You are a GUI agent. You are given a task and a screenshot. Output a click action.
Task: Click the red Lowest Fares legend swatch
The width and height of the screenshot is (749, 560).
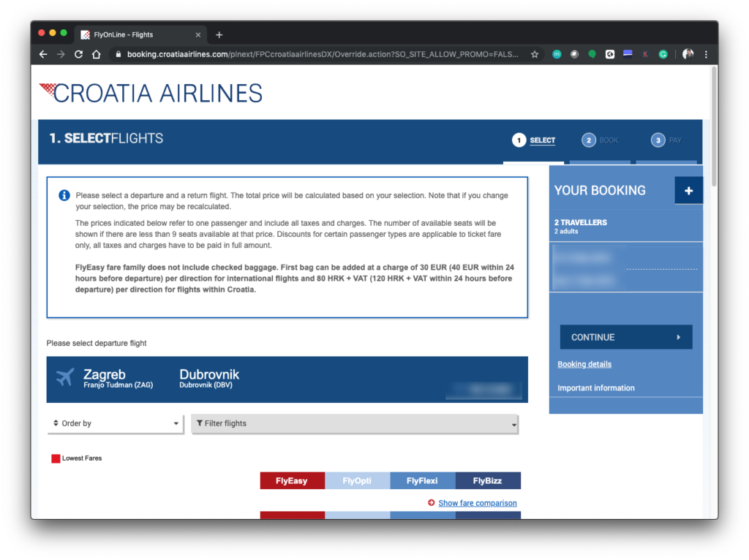56,458
